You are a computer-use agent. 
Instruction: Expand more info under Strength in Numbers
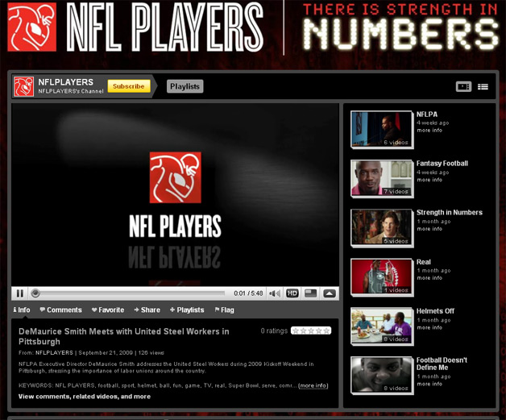click(429, 229)
